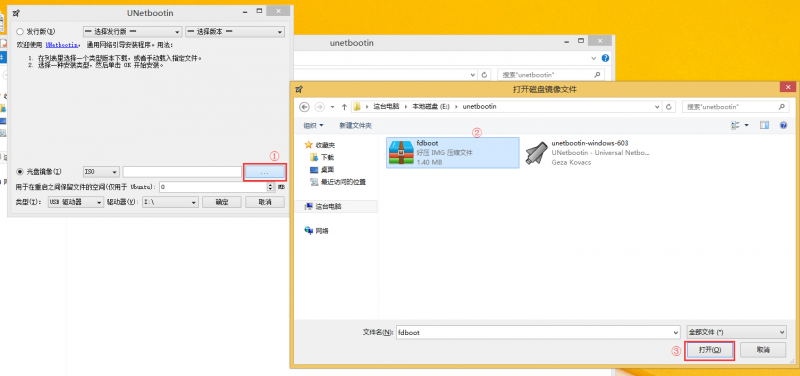800x376 pixels.
Task: Click the 文件名 input field
Action: tap(534, 332)
